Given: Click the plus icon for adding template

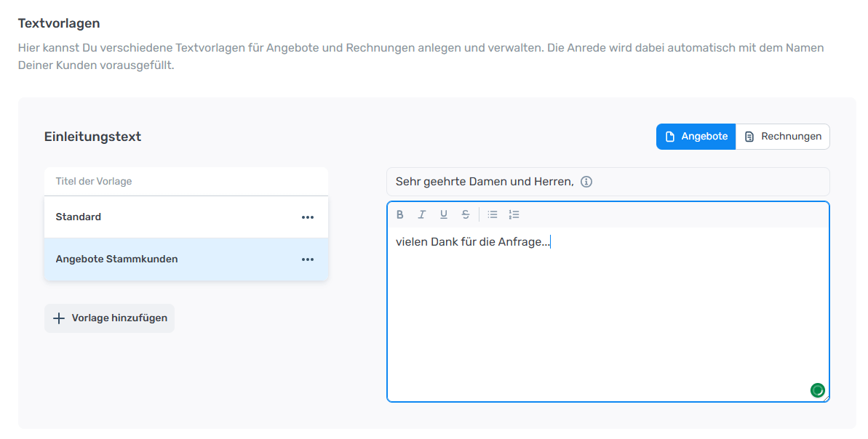Looking at the screenshot, I should pyautogui.click(x=59, y=318).
